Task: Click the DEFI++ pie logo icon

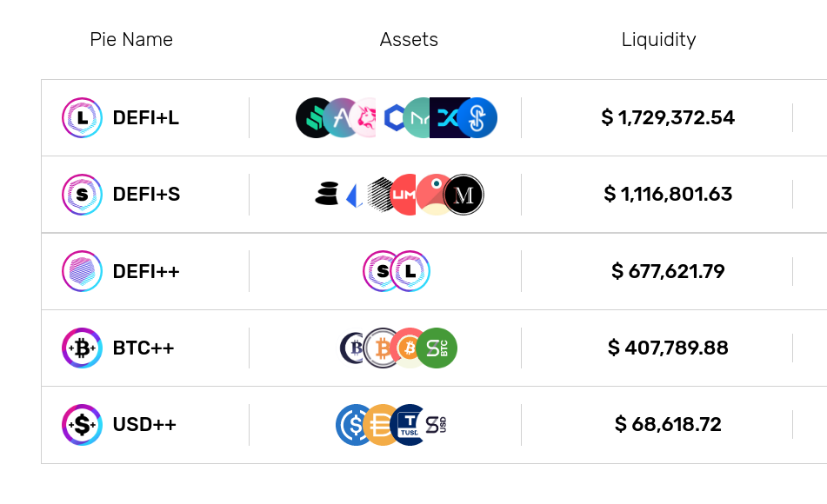Action: point(83,271)
